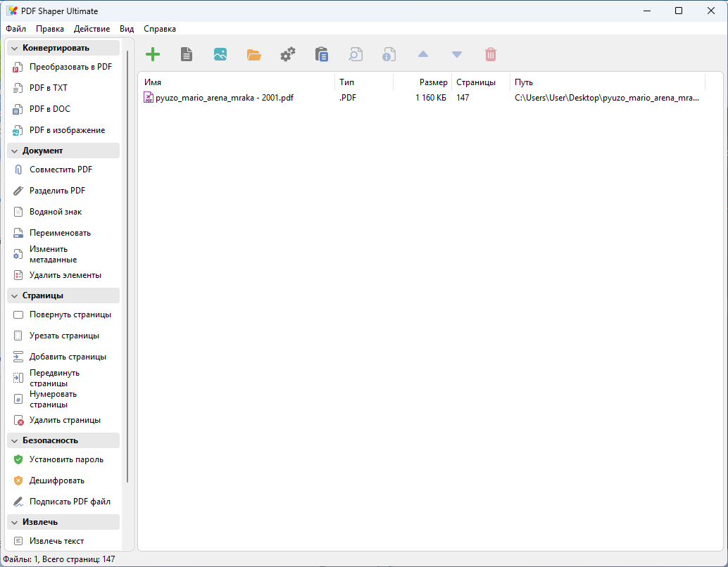Open the Действие menu
728x567 pixels.
92,29
